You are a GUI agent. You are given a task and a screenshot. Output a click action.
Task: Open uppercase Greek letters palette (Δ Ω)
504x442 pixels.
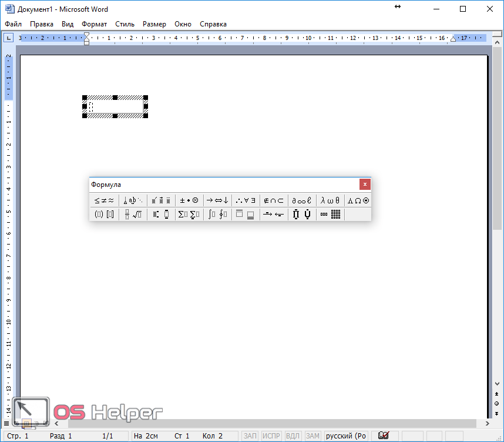(358, 200)
